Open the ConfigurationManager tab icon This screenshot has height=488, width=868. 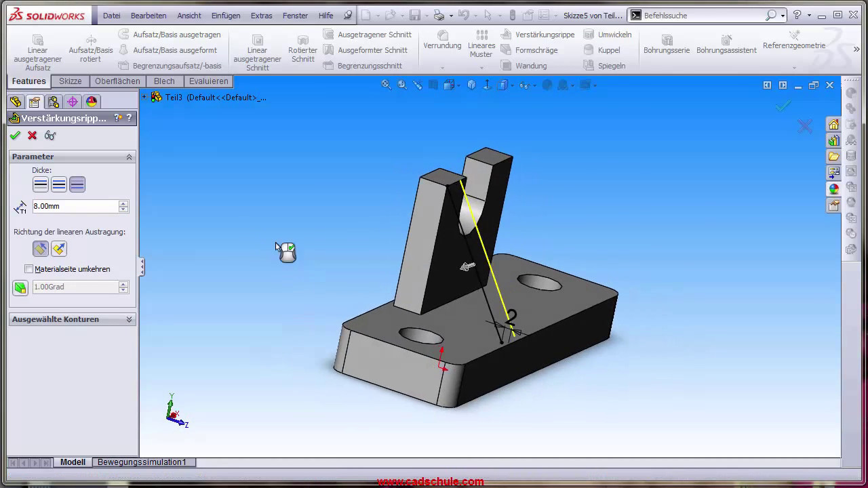(54, 102)
